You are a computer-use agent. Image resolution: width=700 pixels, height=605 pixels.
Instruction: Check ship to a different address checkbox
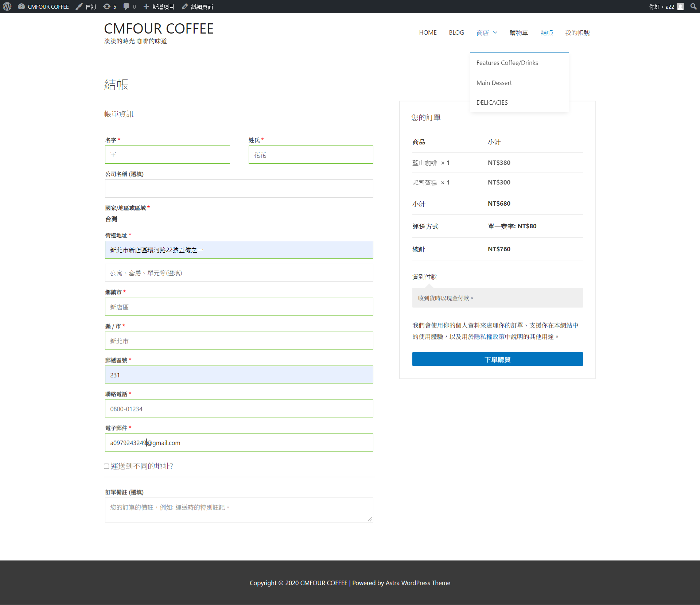106,466
